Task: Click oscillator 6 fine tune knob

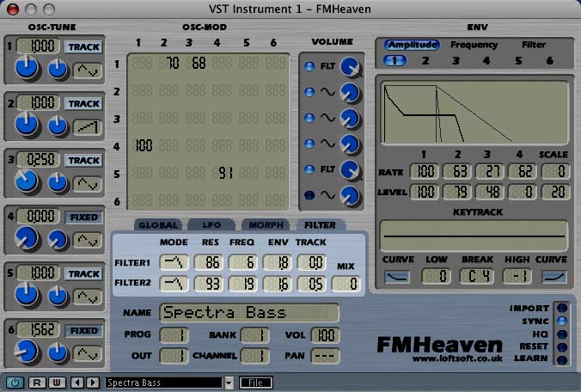Action: tap(58, 352)
